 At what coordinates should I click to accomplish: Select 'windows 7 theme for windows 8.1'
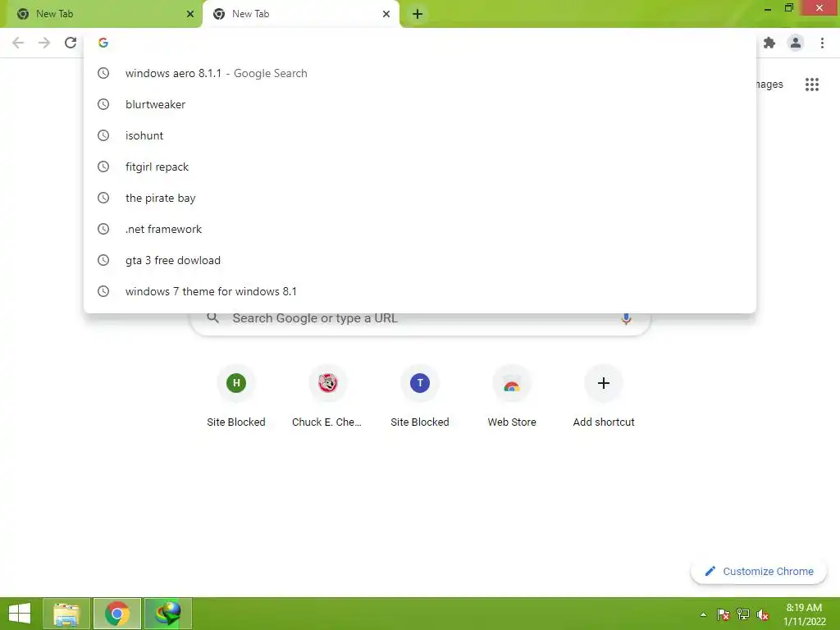point(420,291)
